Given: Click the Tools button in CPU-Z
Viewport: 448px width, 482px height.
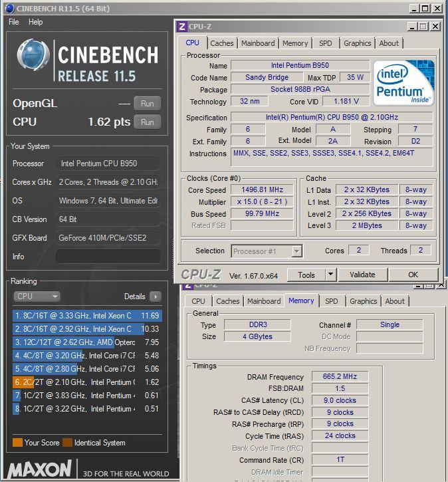Looking at the screenshot, I should click(x=306, y=275).
